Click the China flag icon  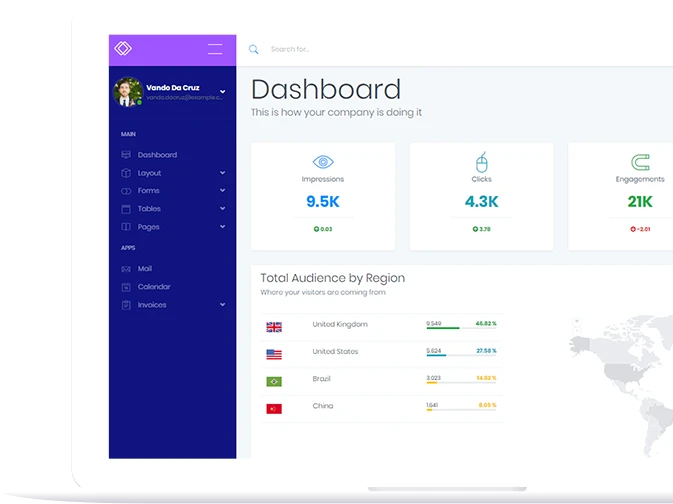(x=274, y=409)
